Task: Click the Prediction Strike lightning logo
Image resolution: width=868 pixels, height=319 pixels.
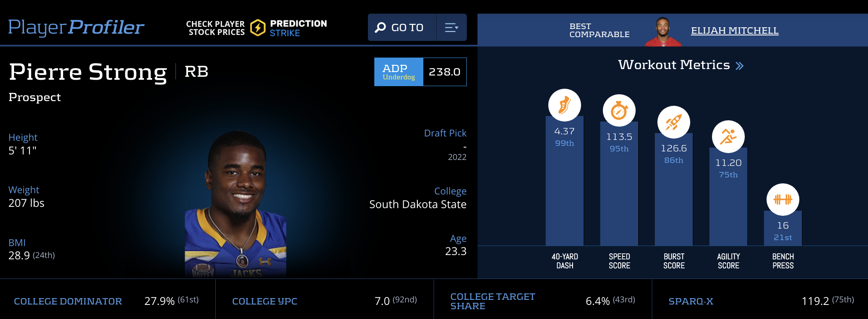Action: tap(258, 28)
